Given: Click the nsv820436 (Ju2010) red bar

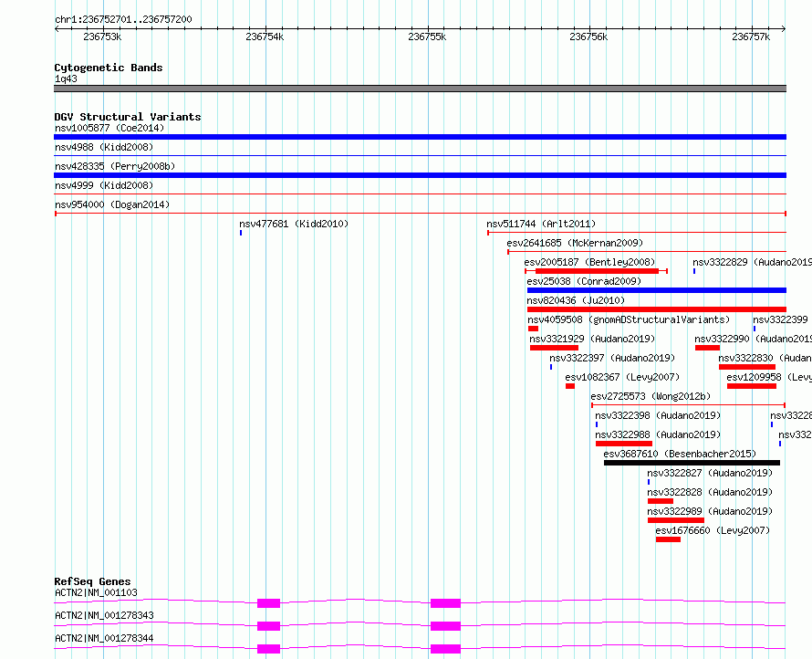Looking at the screenshot, I should 657,309.
